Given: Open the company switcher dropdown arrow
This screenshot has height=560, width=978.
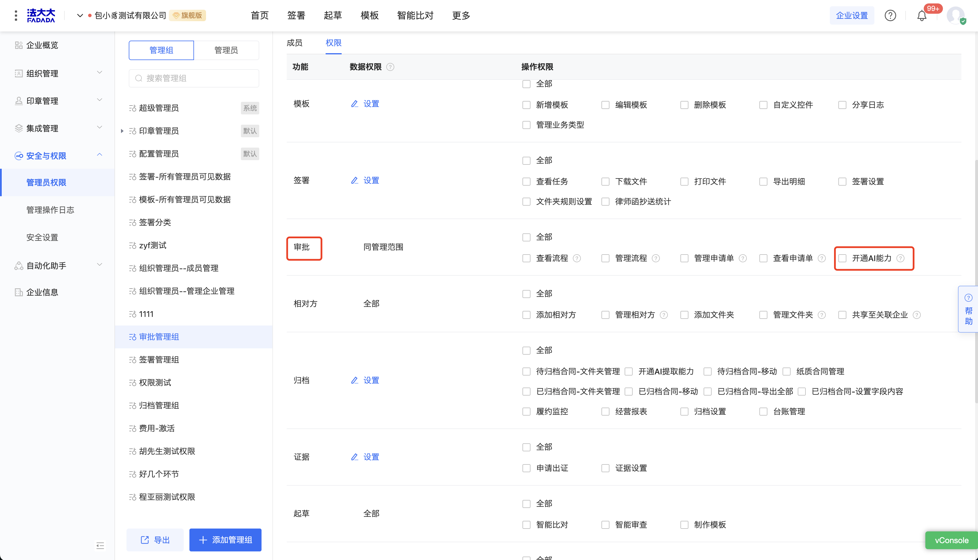Looking at the screenshot, I should click(80, 16).
